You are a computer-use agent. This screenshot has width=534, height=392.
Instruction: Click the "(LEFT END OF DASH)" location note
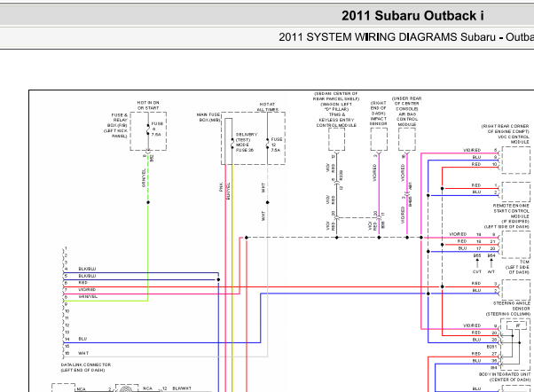tap(82, 370)
